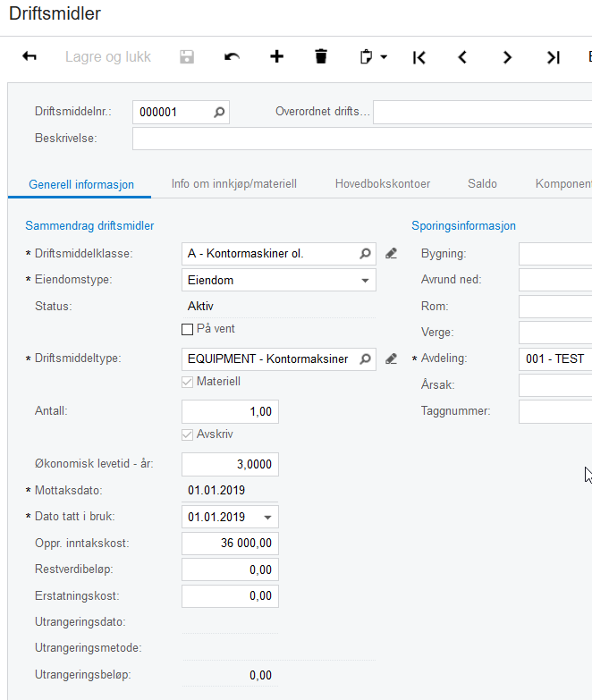Open search lookup for Driftsmiddeltype
The height and width of the screenshot is (700, 592).
pyautogui.click(x=365, y=358)
